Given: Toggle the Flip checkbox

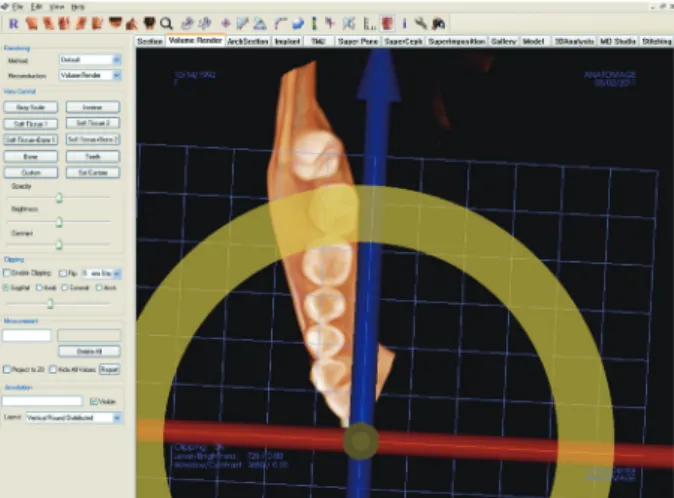Looking at the screenshot, I should [x=63, y=273].
